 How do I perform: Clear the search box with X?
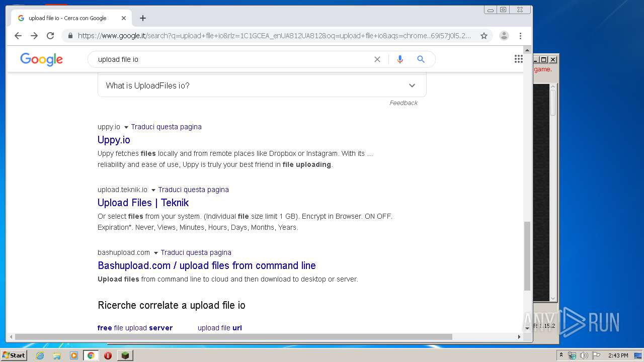click(377, 59)
